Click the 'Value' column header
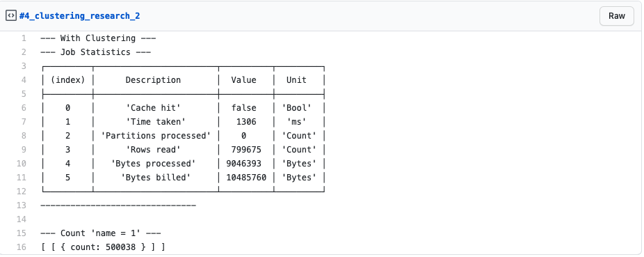This screenshot has height=257, width=644. point(243,80)
